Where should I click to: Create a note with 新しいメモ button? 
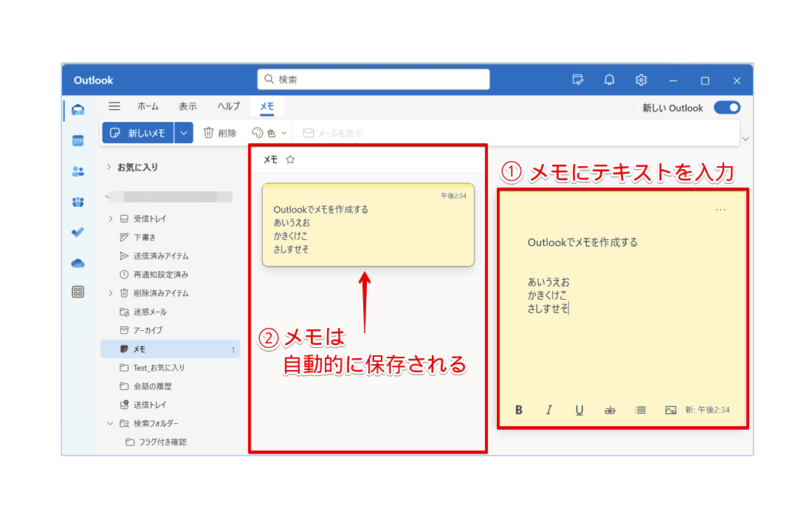(138, 133)
